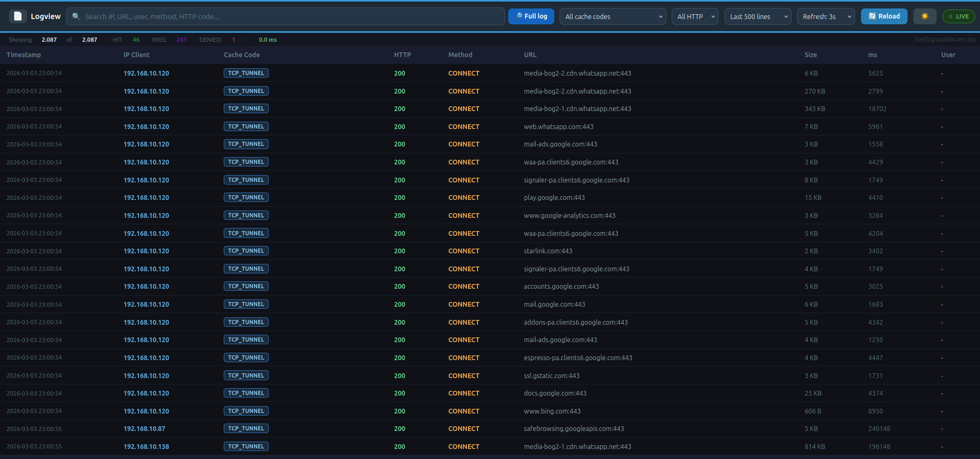Click size value 343 KB

[814, 109]
